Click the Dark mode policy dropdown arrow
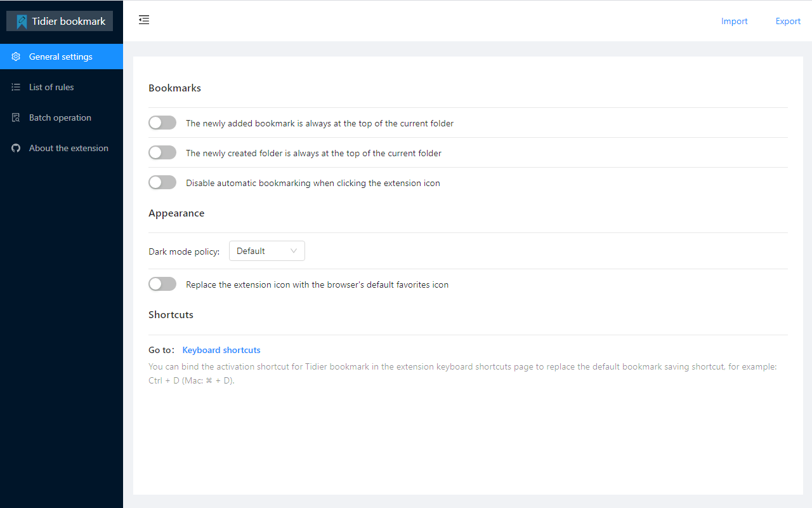Image resolution: width=812 pixels, height=508 pixels. click(x=294, y=251)
